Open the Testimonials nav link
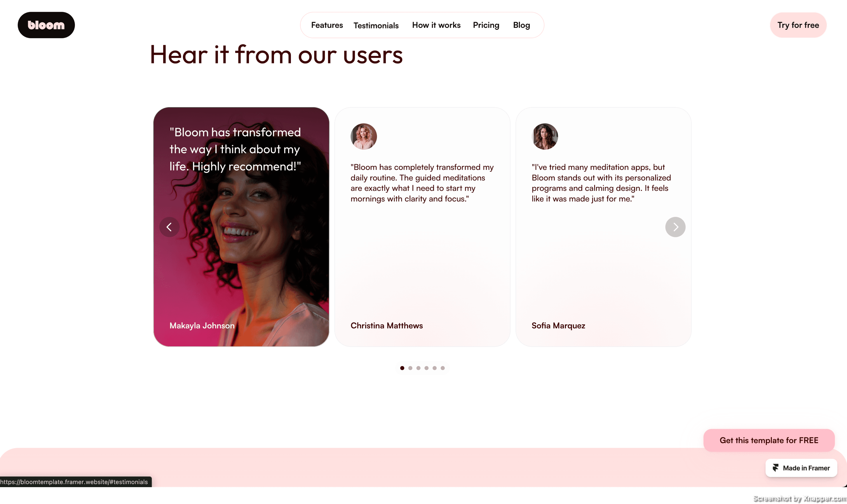Image resolution: width=847 pixels, height=504 pixels. [376, 25]
